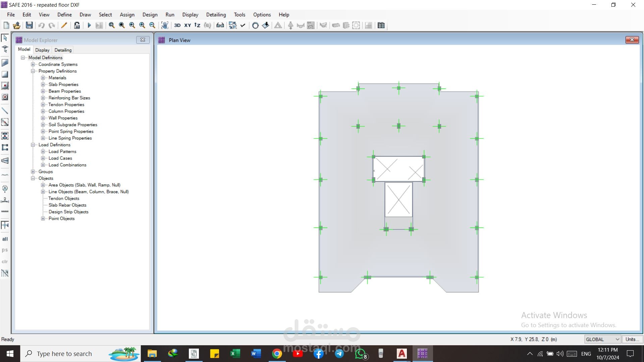Click the lock/unlock model icon
Image resolution: width=644 pixels, height=362 pixels.
click(x=77, y=25)
